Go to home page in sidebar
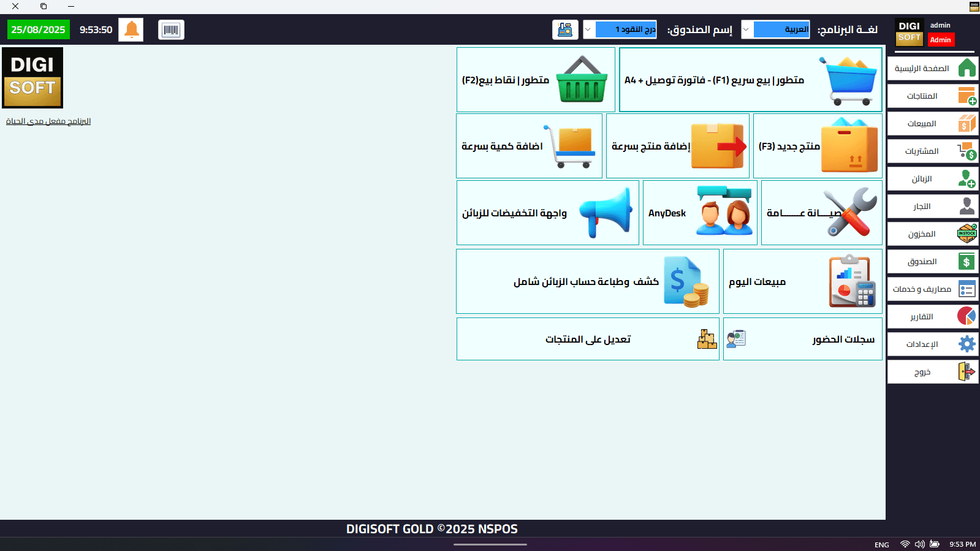Viewport: 980px width, 551px height. tap(933, 68)
